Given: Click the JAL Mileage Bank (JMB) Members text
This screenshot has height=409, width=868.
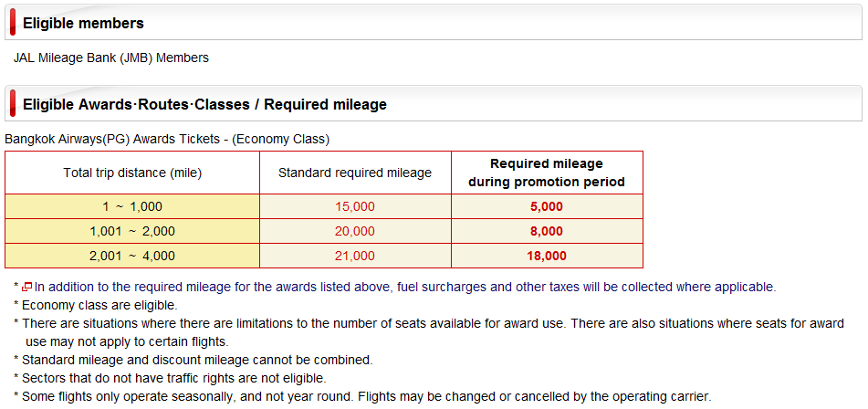Looking at the screenshot, I should point(111,58).
